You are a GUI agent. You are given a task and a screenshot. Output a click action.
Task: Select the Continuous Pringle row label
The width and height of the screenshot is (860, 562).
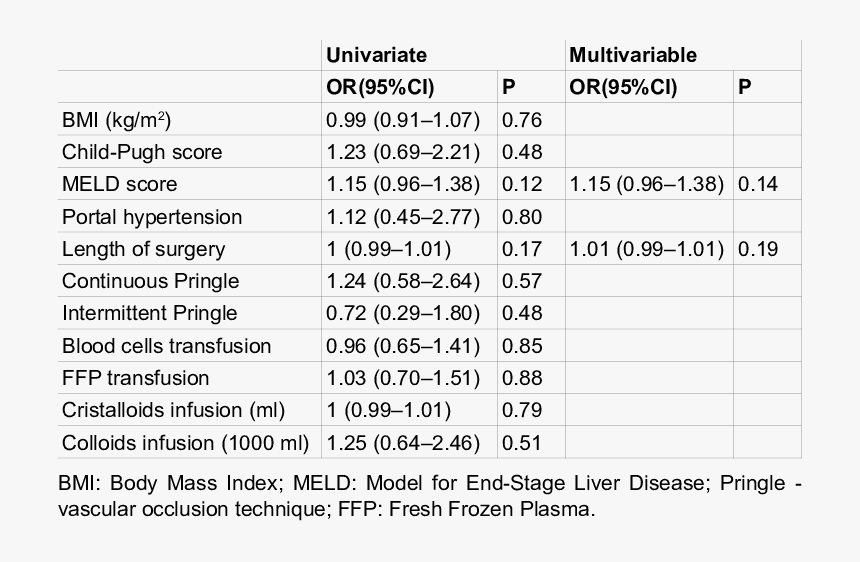point(151,281)
